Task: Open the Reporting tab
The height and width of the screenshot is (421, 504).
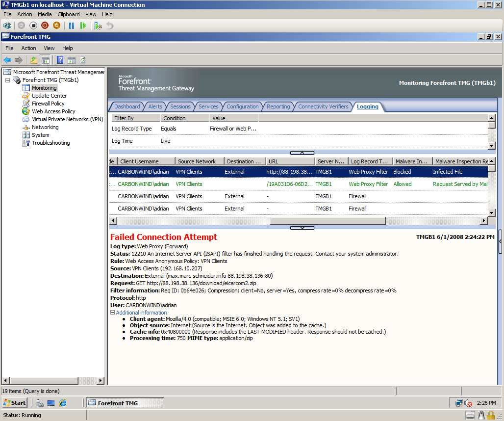Action: coord(278,106)
